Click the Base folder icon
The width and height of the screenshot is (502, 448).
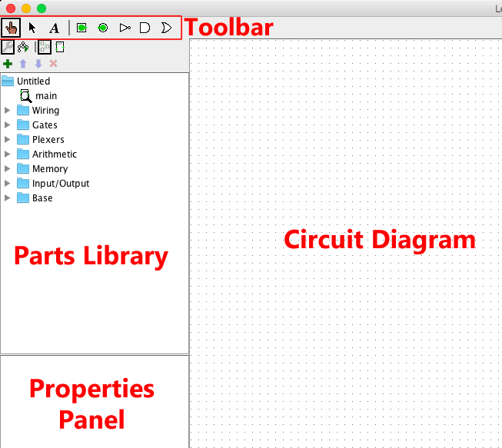point(23,197)
